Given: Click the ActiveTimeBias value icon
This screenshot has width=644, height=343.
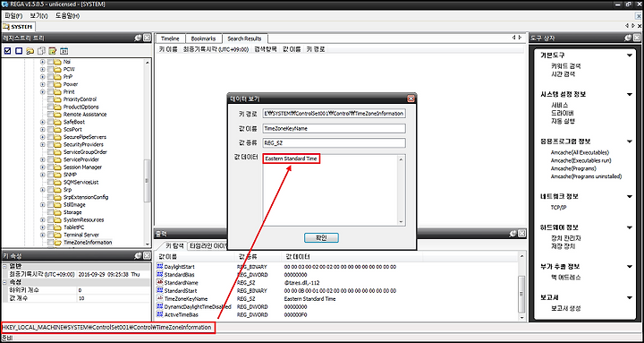Looking at the screenshot, I should coord(160,314).
